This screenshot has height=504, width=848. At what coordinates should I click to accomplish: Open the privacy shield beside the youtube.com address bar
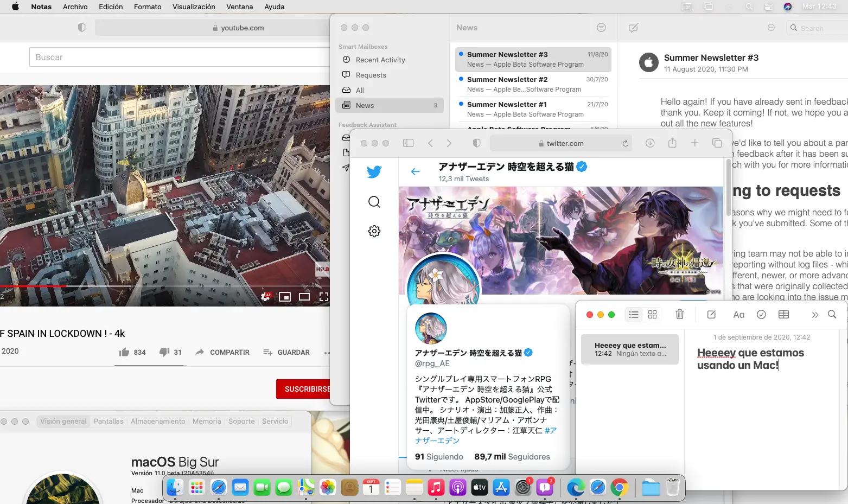[81, 28]
